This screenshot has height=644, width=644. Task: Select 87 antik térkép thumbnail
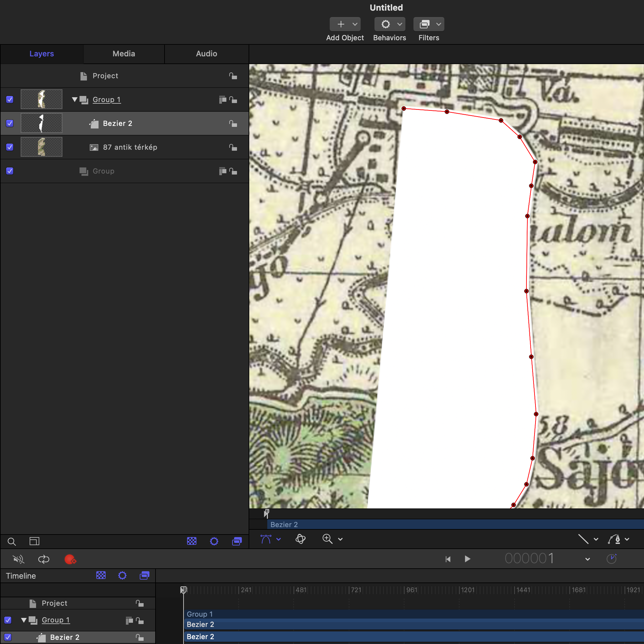point(41,147)
